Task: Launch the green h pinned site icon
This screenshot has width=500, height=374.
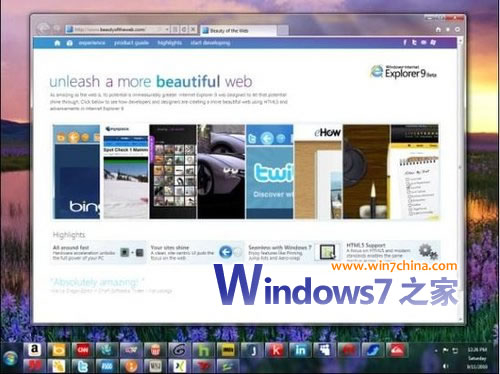Action: (204, 350)
